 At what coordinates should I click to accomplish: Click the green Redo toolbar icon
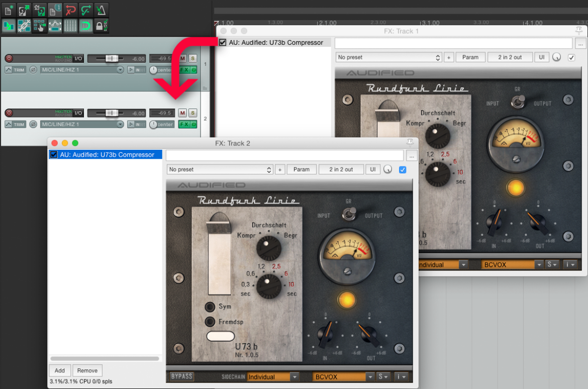(85, 10)
